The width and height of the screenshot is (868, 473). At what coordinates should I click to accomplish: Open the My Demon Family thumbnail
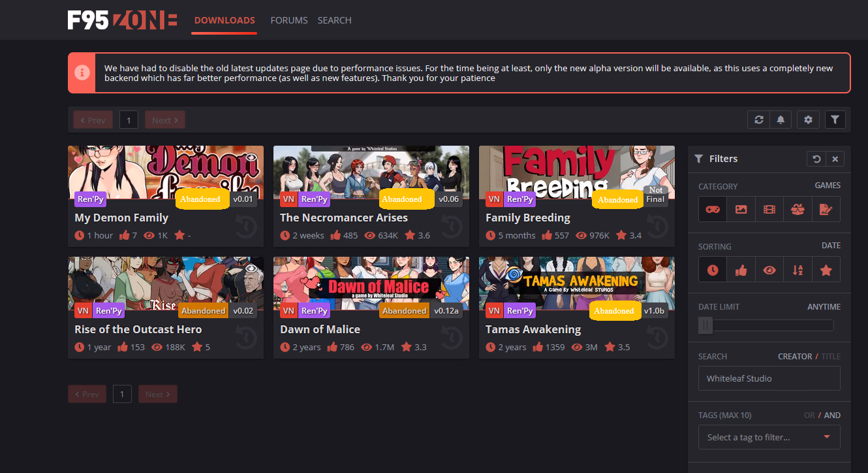point(166,172)
